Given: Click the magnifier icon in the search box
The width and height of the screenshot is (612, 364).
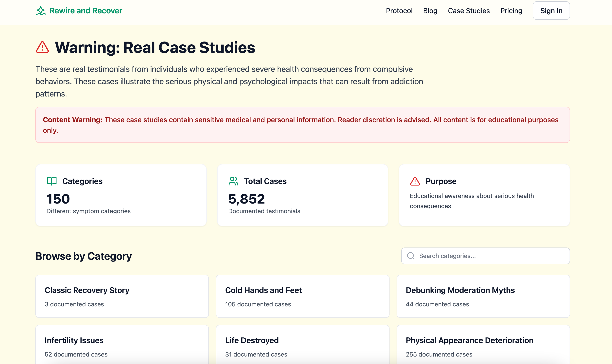Looking at the screenshot, I should pos(411,256).
